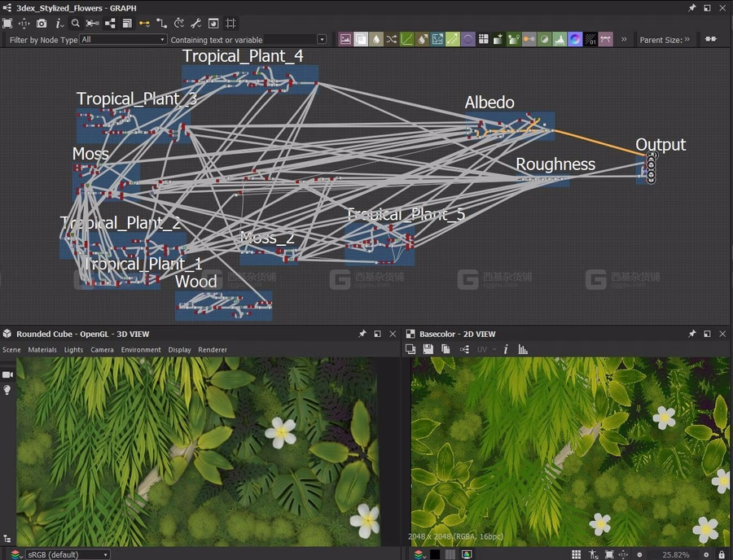Add a Curve node from the toolbar

pyautogui.click(x=406, y=39)
